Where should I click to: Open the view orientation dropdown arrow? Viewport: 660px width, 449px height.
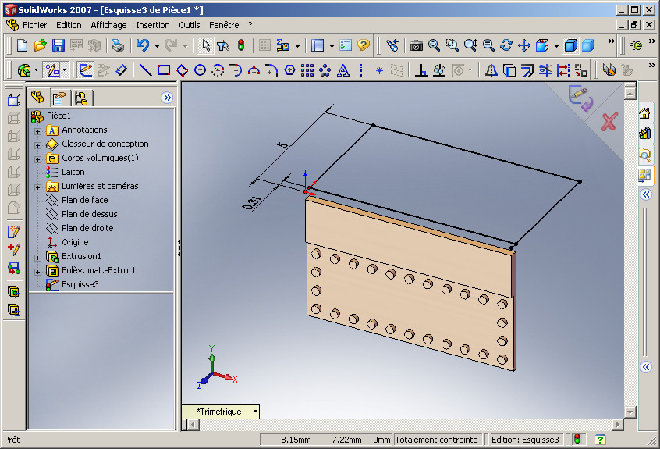556,45
